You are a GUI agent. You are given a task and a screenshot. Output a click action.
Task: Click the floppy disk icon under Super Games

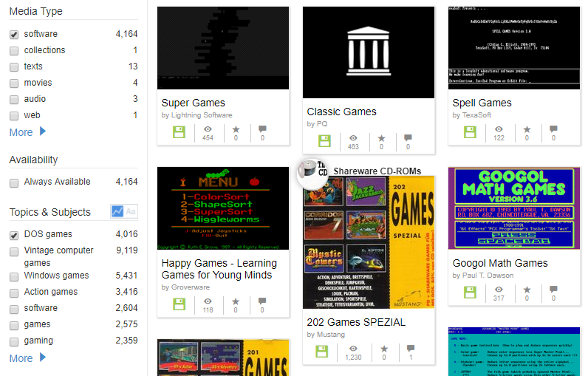point(179,132)
